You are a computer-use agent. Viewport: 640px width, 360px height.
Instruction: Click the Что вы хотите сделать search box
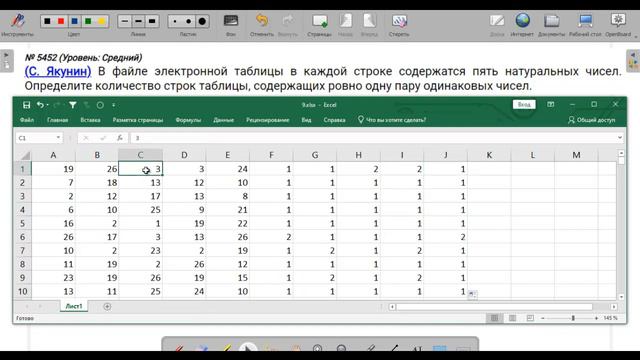(392, 120)
